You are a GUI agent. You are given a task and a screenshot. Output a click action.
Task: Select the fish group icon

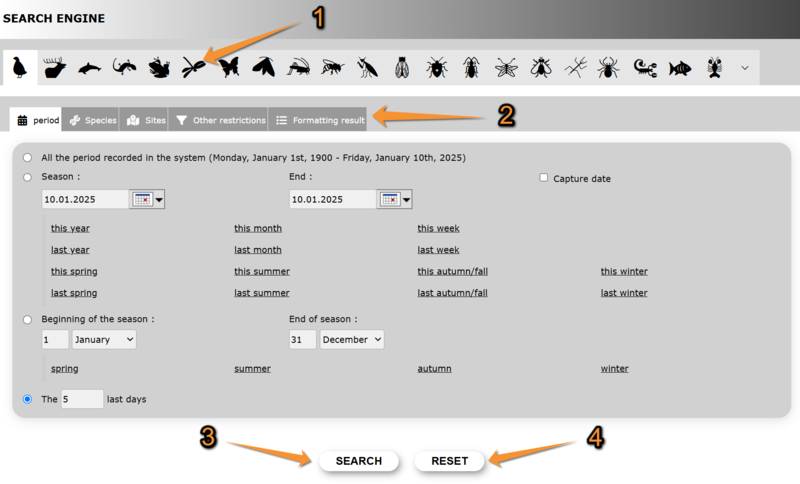pyautogui.click(x=680, y=67)
